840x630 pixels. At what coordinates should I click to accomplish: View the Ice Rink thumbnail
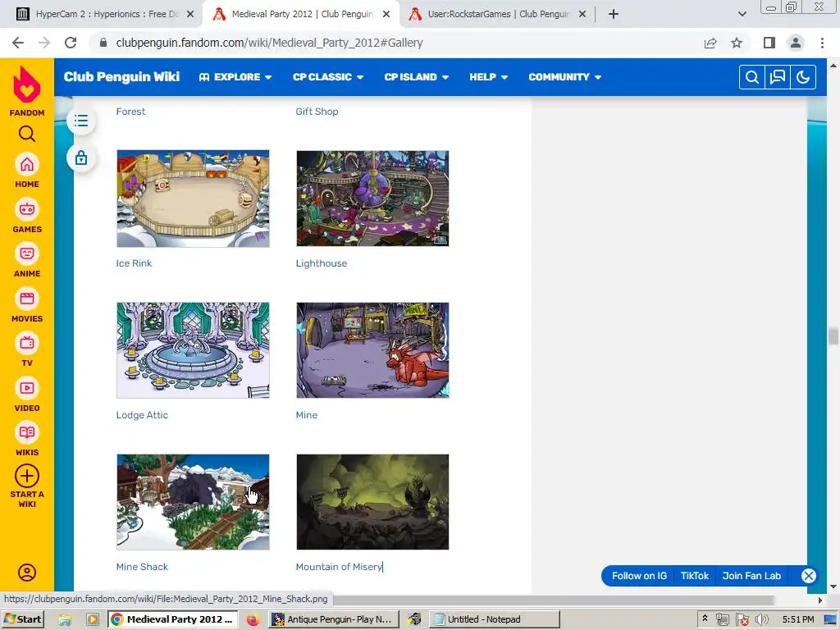(x=193, y=199)
